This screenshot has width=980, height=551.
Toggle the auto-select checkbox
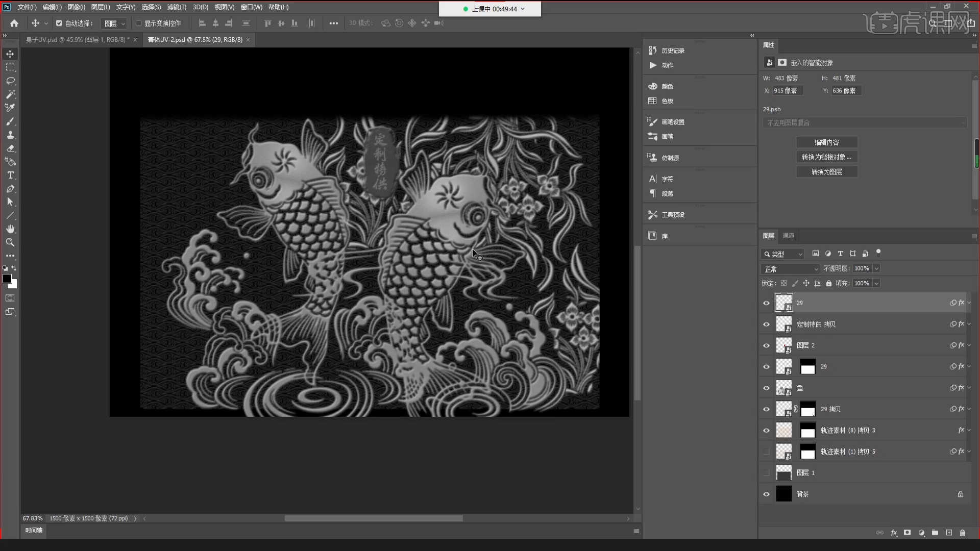pyautogui.click(x=59, y=23)
